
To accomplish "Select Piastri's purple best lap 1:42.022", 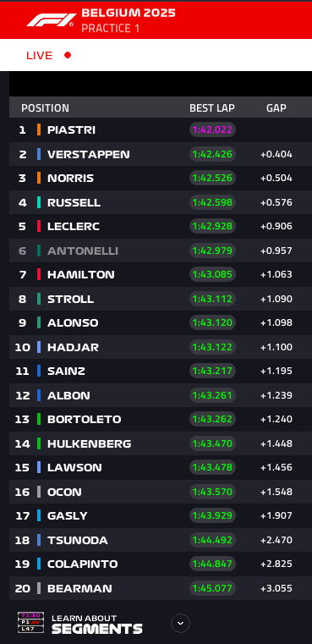I will point(213,129).
